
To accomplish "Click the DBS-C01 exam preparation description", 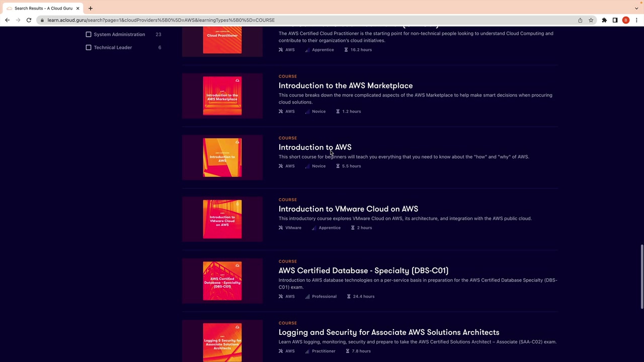I will (418, 284).
